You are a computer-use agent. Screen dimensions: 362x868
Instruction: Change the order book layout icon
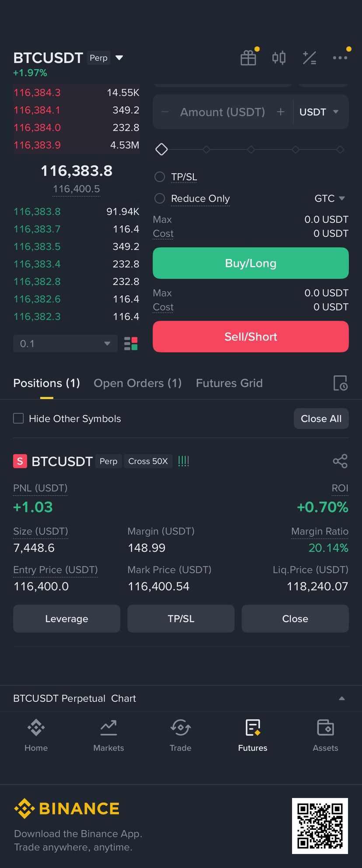[x=131, y=344]
